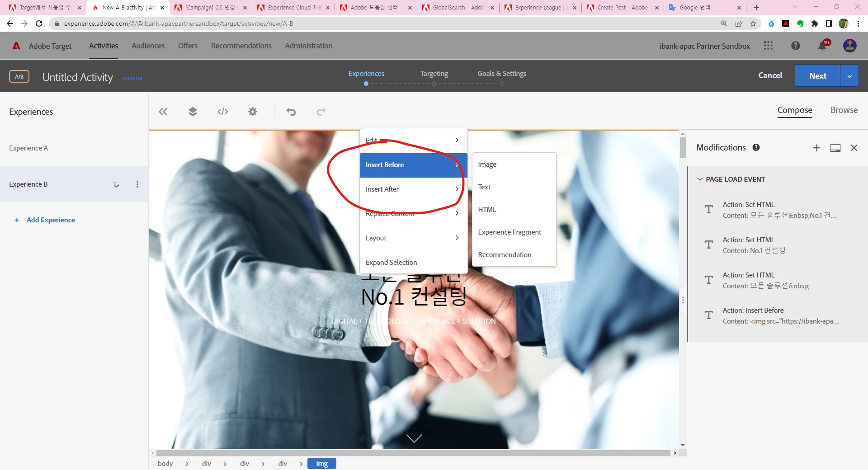Viewport: 868px width, 470px height.
Task: Click the scroll-down chevron on the hero image
Action: [x=414, y=438]
